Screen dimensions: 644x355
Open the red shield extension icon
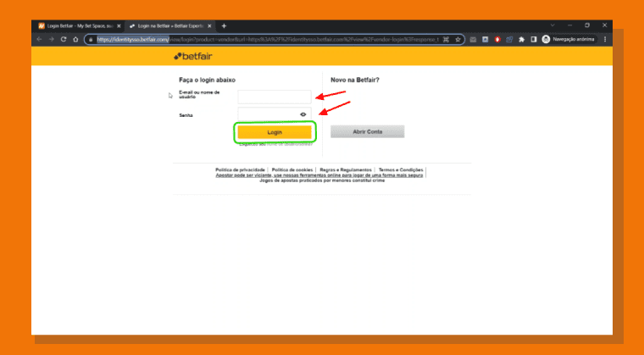click(x=497, y=40)
